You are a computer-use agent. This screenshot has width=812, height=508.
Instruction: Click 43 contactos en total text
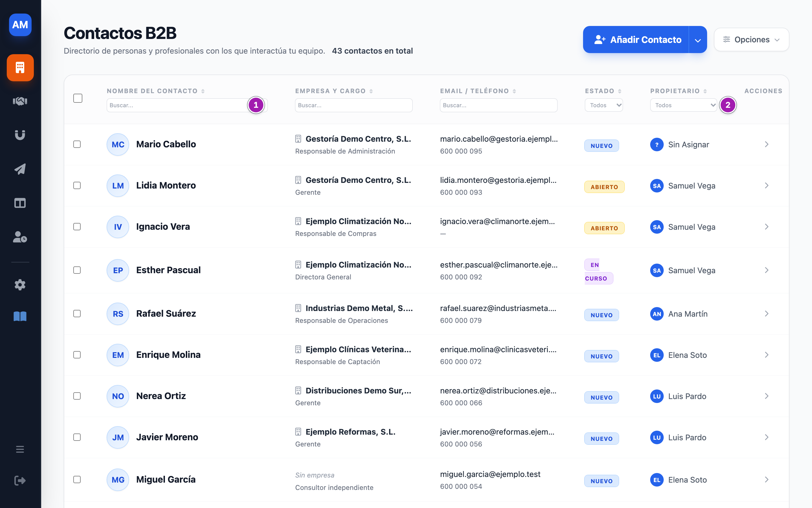(x=372, y=51)
